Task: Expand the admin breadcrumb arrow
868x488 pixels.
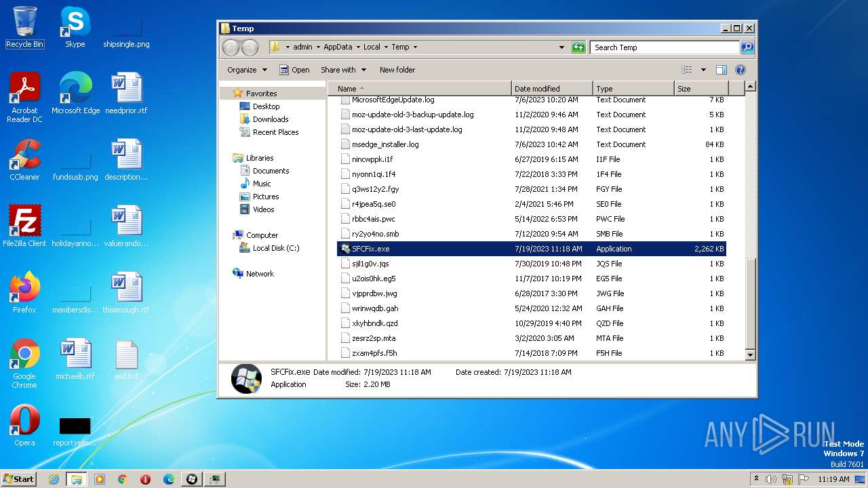Action: point(317,47)
